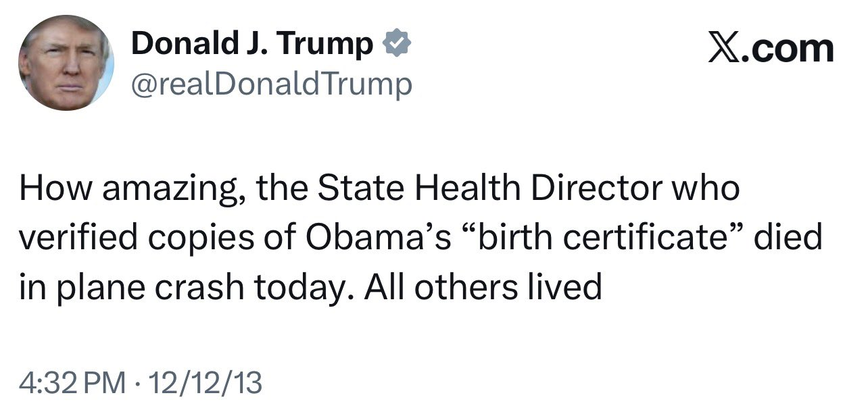Open the @realDonaldTrump handle

click(271, 84)
